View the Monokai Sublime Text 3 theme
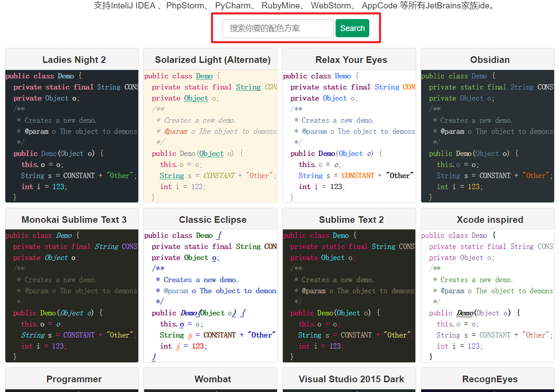 [x=74, y=219]
